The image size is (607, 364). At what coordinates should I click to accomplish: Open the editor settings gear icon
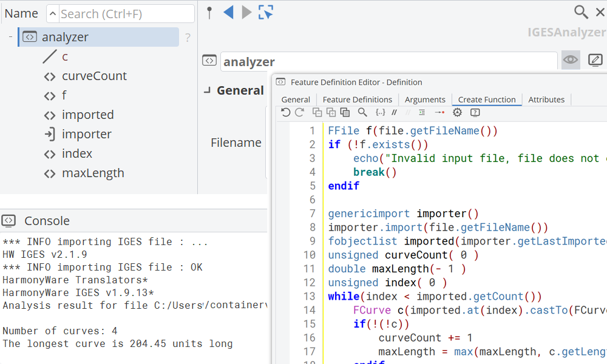coord(458,112)
